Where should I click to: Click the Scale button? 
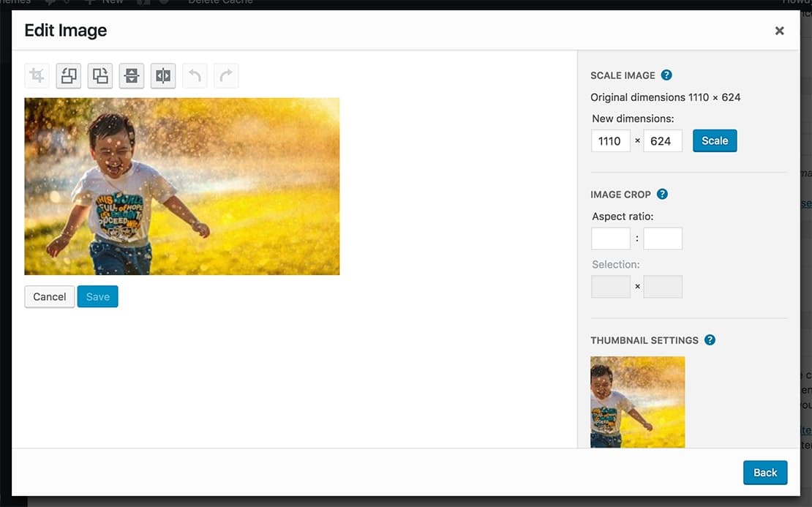point(715,141)
